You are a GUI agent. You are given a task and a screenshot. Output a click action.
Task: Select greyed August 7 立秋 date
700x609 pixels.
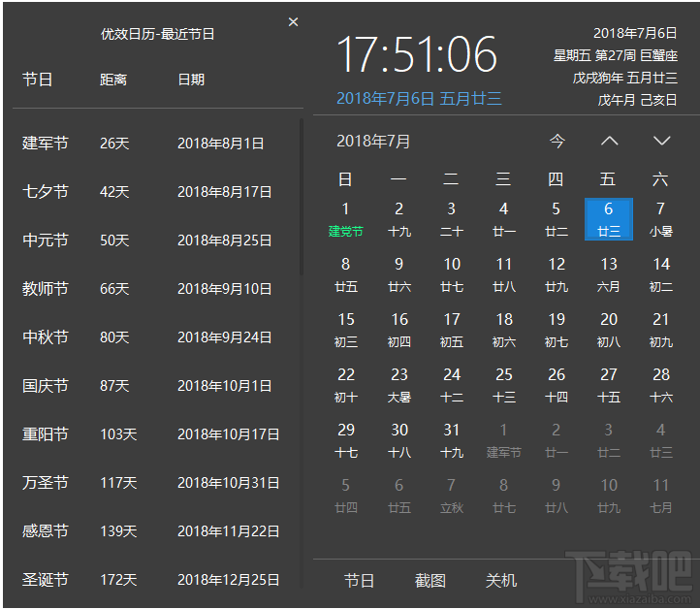click(x=451, y=495)
